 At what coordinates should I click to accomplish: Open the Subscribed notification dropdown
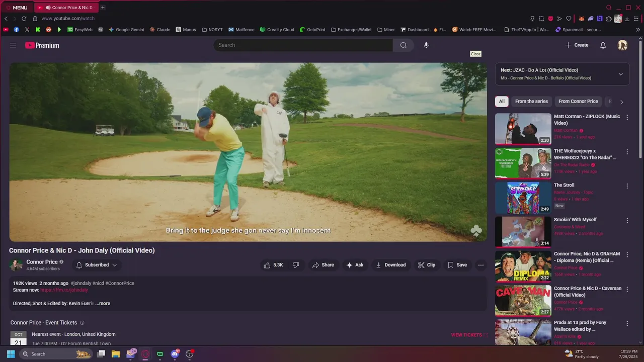[x=97, y=265]
